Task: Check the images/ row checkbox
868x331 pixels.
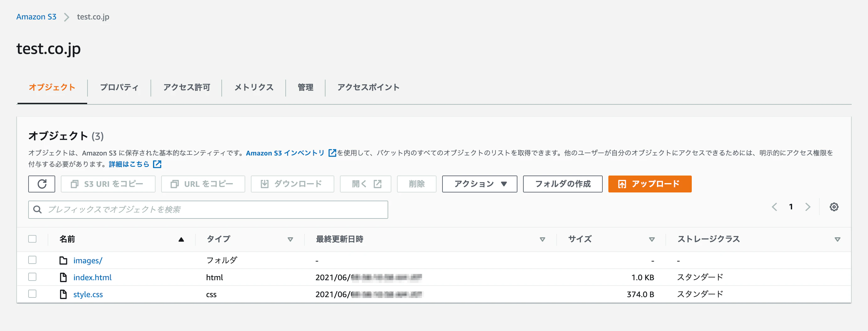Action: [x=32, y=260]
